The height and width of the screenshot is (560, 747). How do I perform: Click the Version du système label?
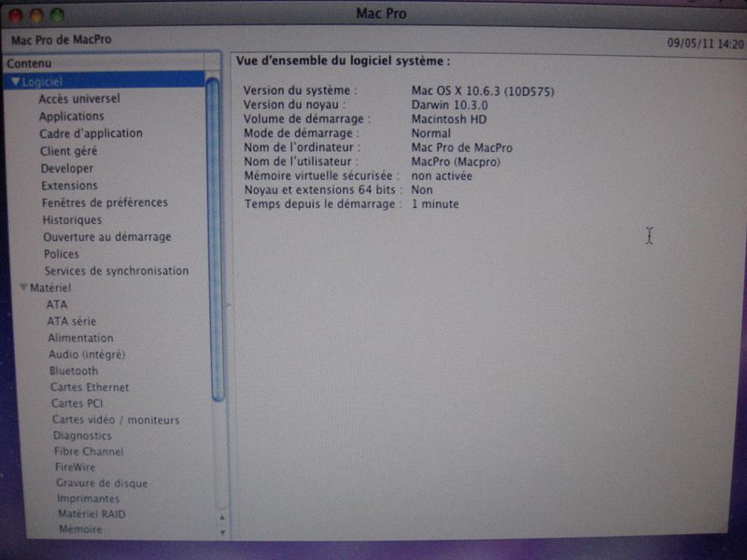tap(300, 90)
